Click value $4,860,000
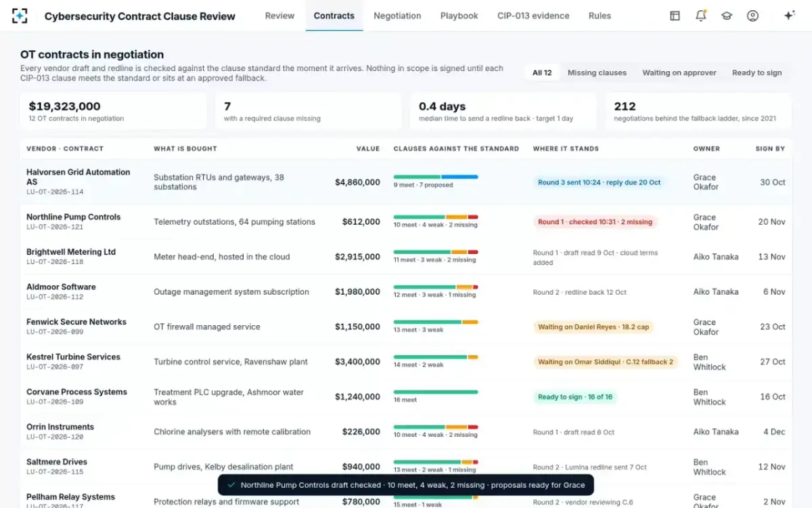Image resolution: width=812 pixels, height=508 pixels. 357,182
